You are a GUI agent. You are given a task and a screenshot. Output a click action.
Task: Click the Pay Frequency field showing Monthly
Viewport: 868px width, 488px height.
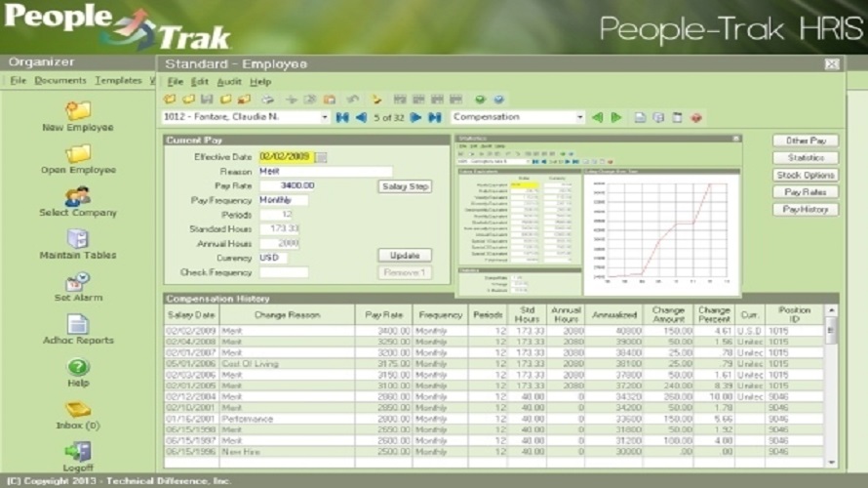tap(284, 200)
